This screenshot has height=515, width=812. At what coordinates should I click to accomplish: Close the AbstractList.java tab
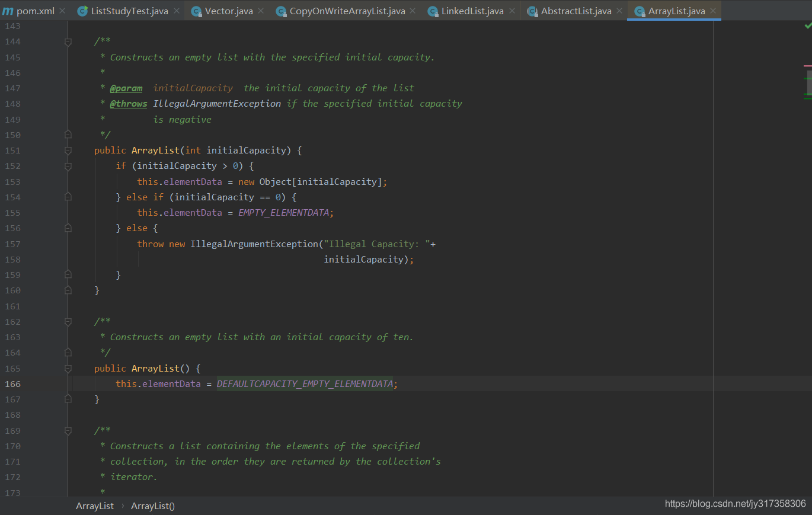[x=619, y=11]
